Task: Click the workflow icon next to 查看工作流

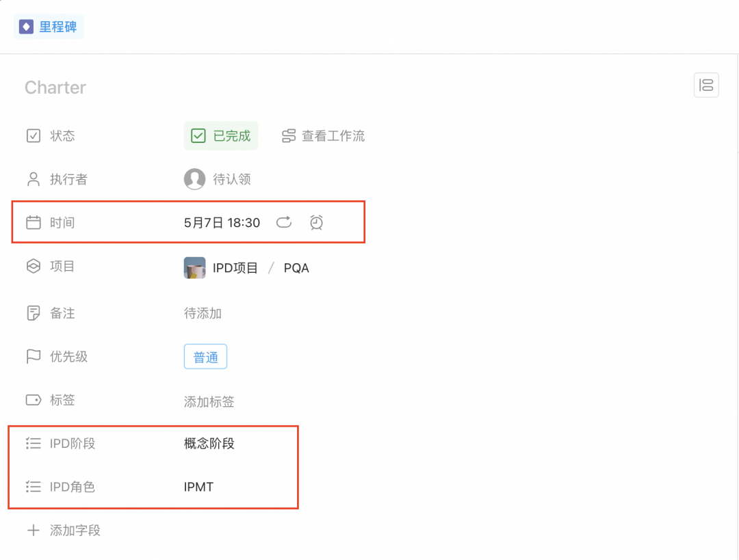Action: pyautogui.click(x=289, y=136)
